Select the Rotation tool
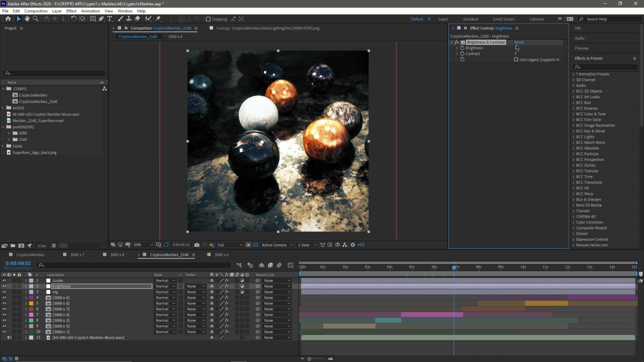Screen dimensions: 644x362 pos(73,19)
